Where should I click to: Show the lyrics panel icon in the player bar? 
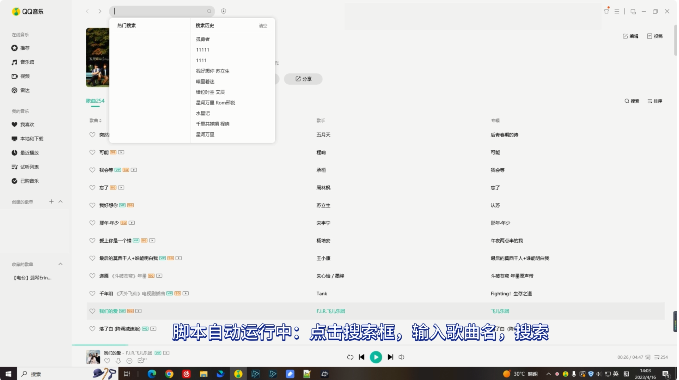tap(648, 357)
